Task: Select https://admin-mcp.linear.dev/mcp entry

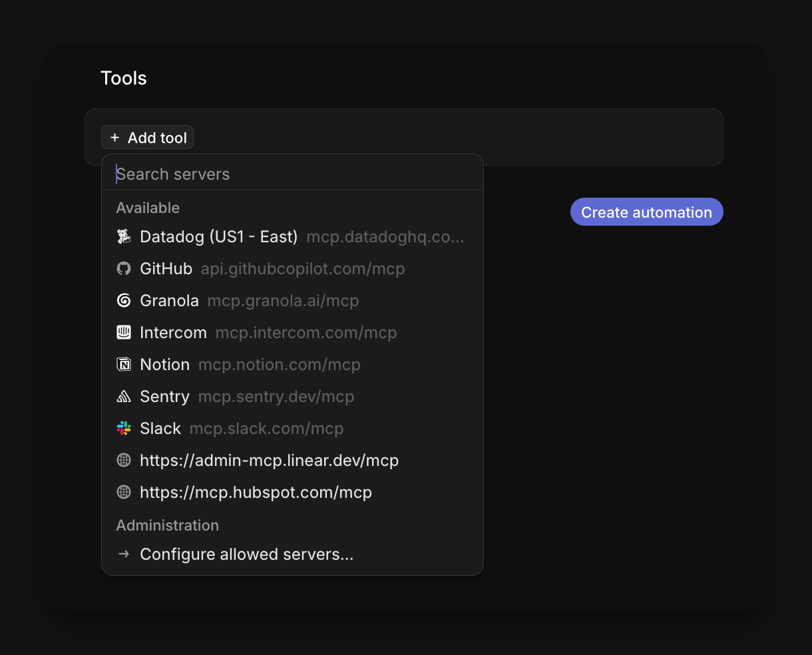Action: 292,461
